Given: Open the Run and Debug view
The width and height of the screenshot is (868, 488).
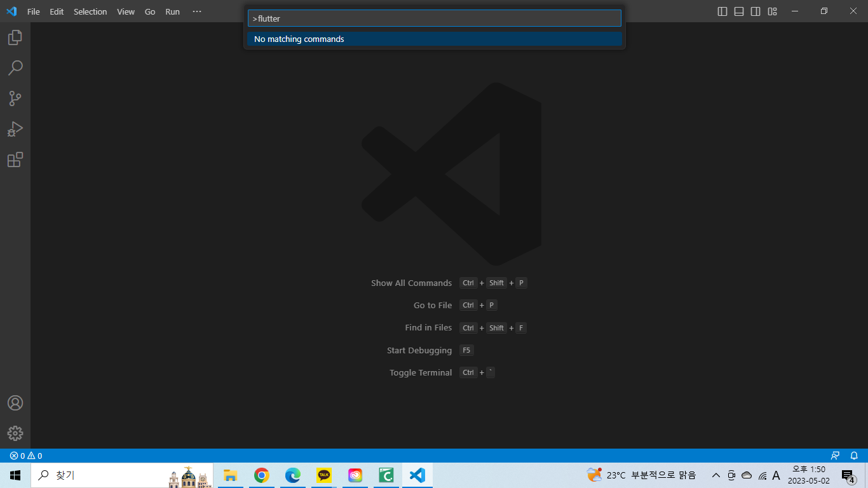Looking at the screenshot, I should coord(15,129).
